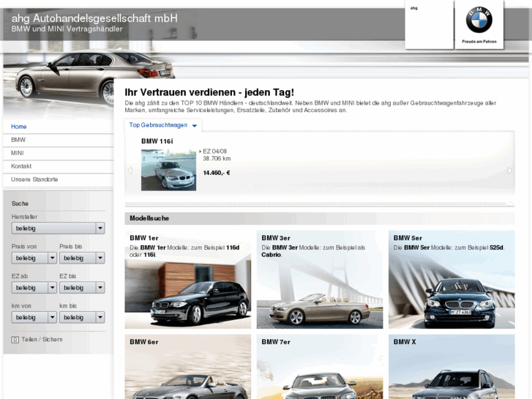Screen dimensions: 532x399
Task: Go to next used car with right arrow
Action: [509, 171]
